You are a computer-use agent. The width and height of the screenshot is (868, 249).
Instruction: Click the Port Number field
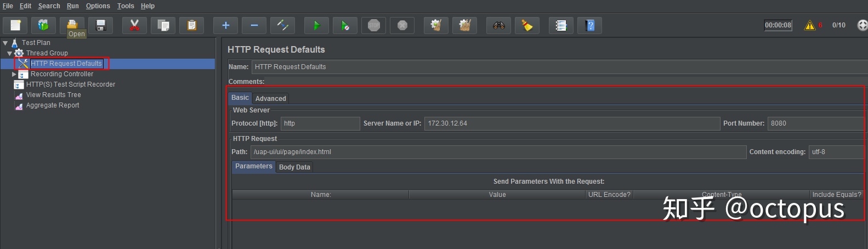[817, 123]
